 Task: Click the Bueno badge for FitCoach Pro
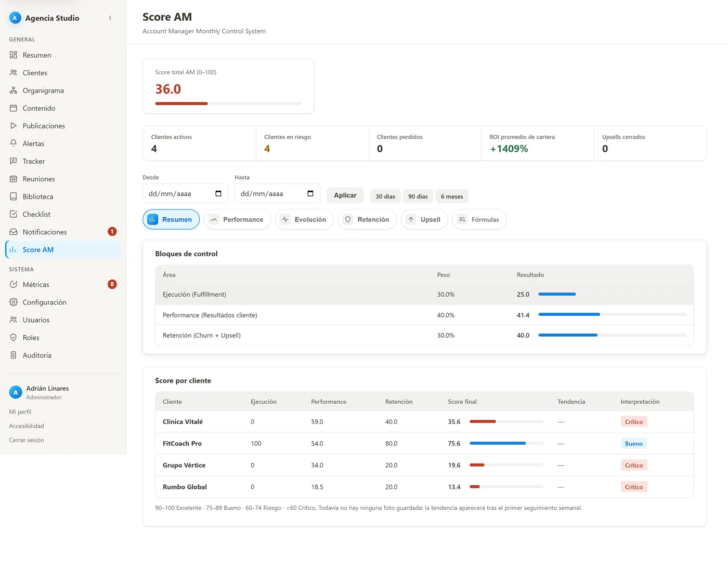click(x=634, y=443)
